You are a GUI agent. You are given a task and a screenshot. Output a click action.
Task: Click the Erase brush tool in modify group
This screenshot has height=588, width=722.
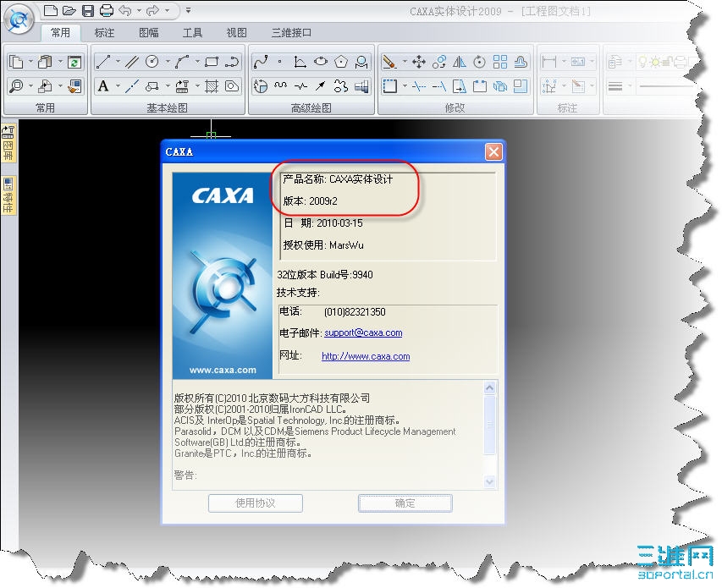click(389, 61)
